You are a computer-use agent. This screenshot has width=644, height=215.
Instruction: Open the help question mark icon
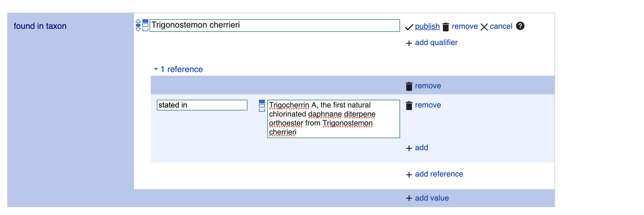tap(520, 26)
